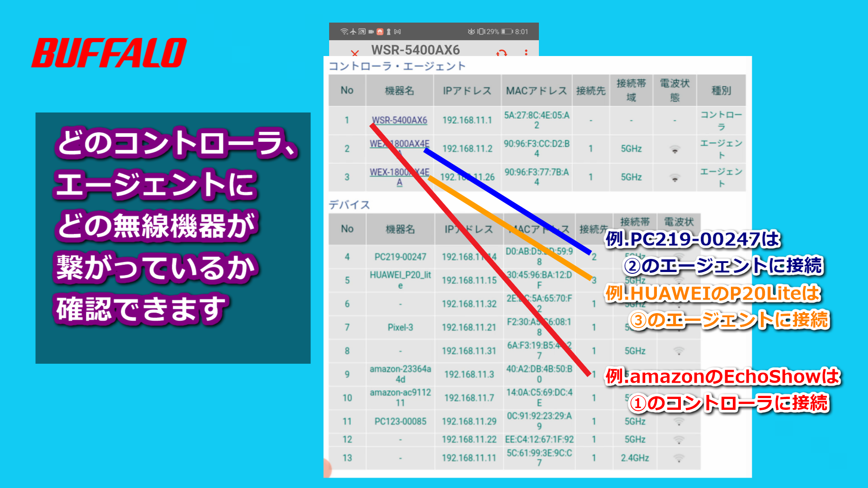This screenshot has height=488, width=868.
Task: Click the 5GHz band cell of agent row 3
Action: 631,177
